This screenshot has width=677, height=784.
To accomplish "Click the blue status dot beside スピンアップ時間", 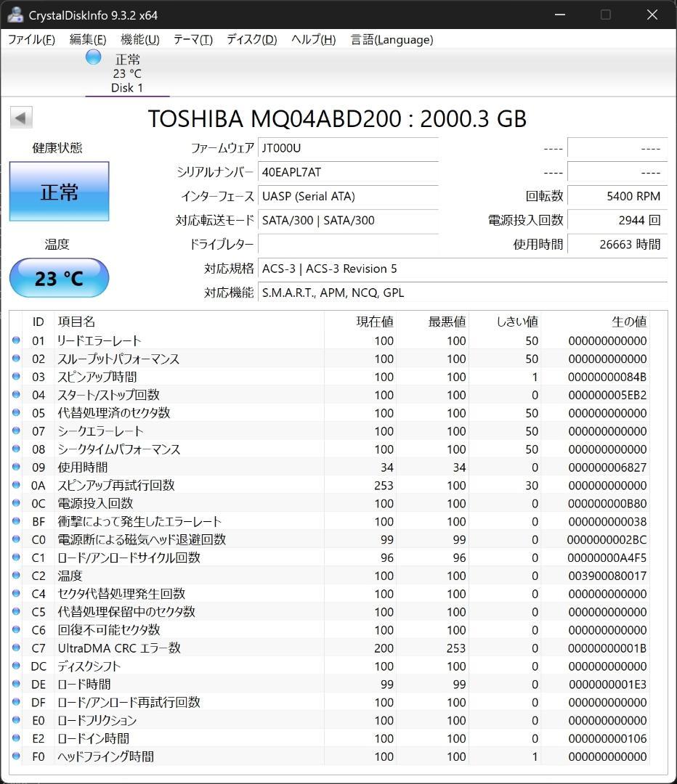I will click(17, 377).
